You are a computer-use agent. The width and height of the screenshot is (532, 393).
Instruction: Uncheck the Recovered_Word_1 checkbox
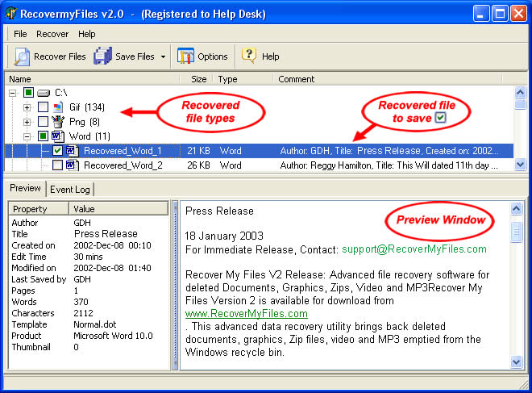[x=58, y=150]
